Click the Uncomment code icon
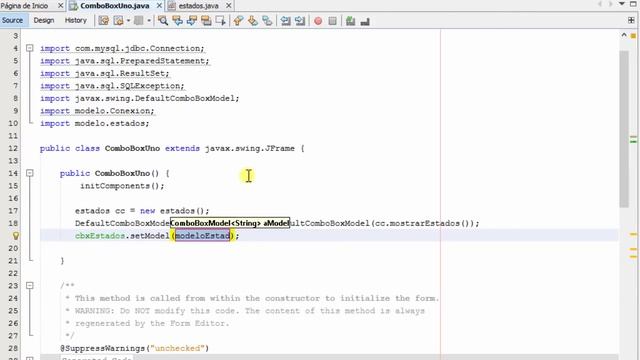 [x=365, y=21]
